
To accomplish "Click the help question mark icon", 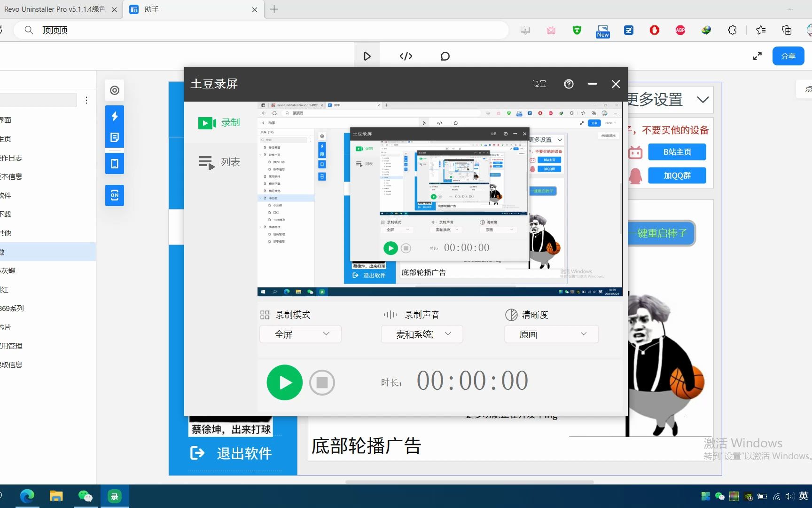I will click(569, 84).
